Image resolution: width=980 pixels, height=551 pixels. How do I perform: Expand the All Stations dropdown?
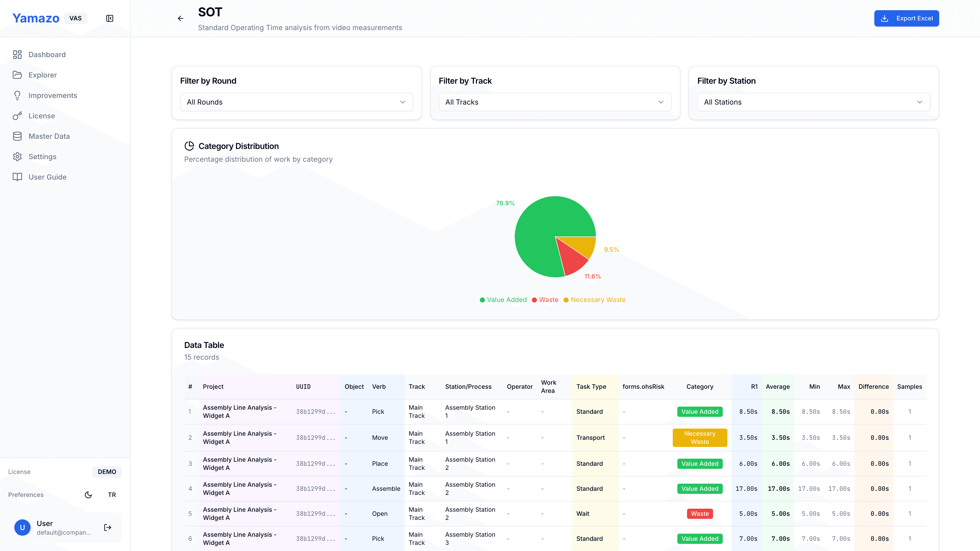[x=813, y=102]
